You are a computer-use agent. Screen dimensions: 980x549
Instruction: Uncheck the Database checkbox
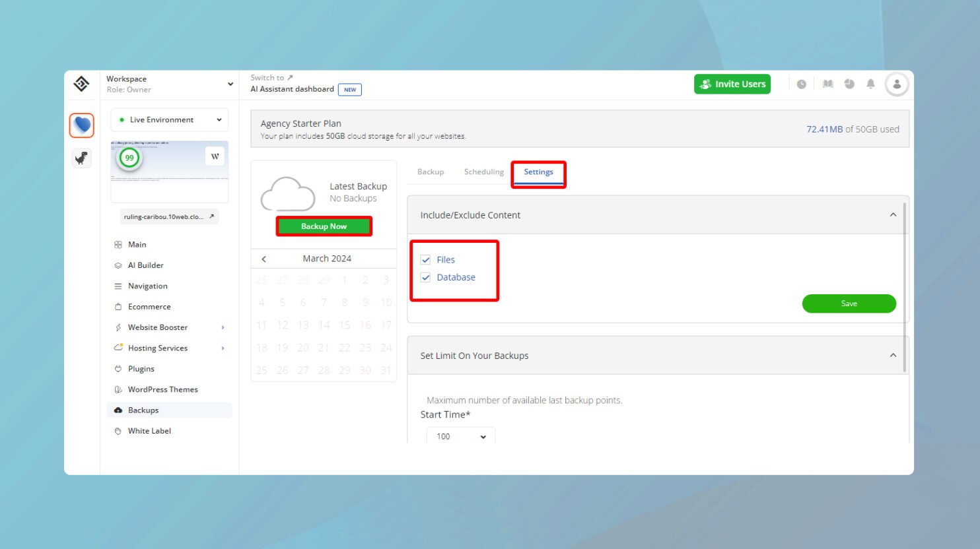click(x=426, y=278)
